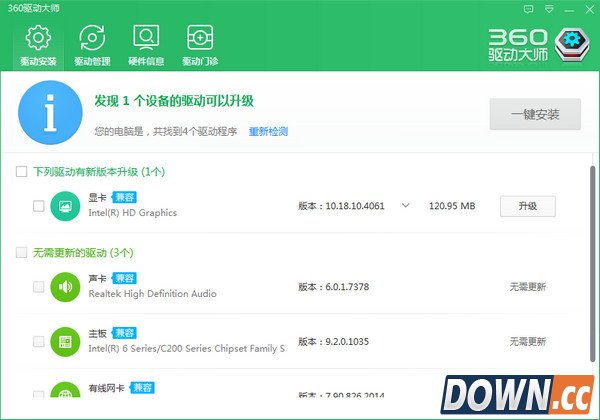Click the 主板 motherboard icon
The width and height of the screenshot is (600, 420).
[65, 342]
